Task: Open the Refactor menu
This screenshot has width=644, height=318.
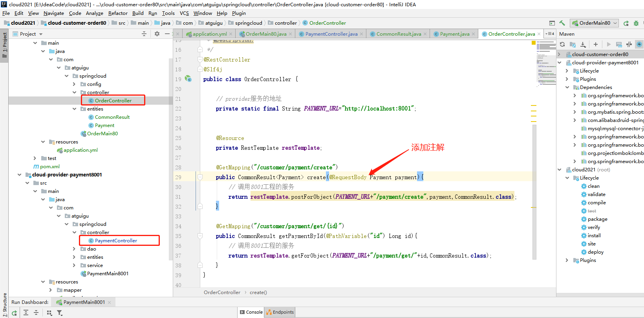Action: (x=118, y=13)
